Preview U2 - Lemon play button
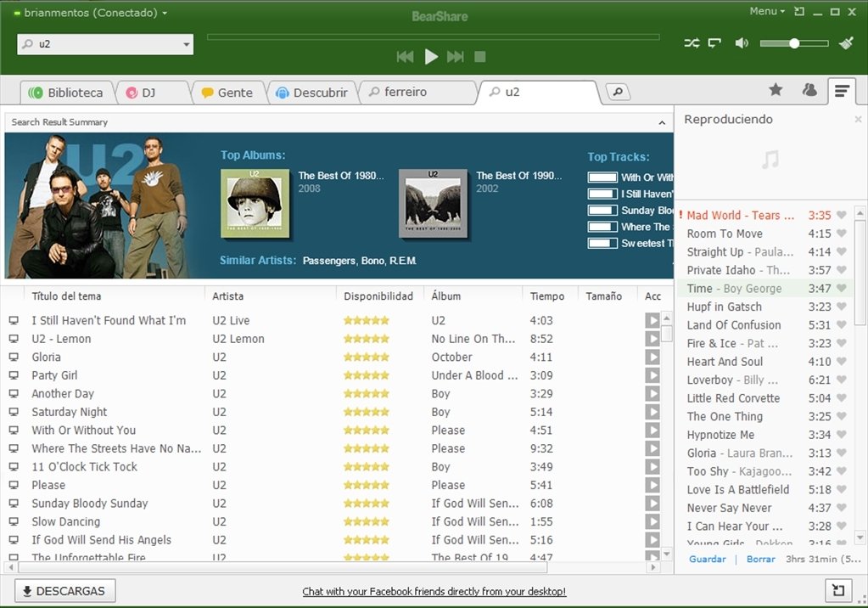 (x=652, y=339)
